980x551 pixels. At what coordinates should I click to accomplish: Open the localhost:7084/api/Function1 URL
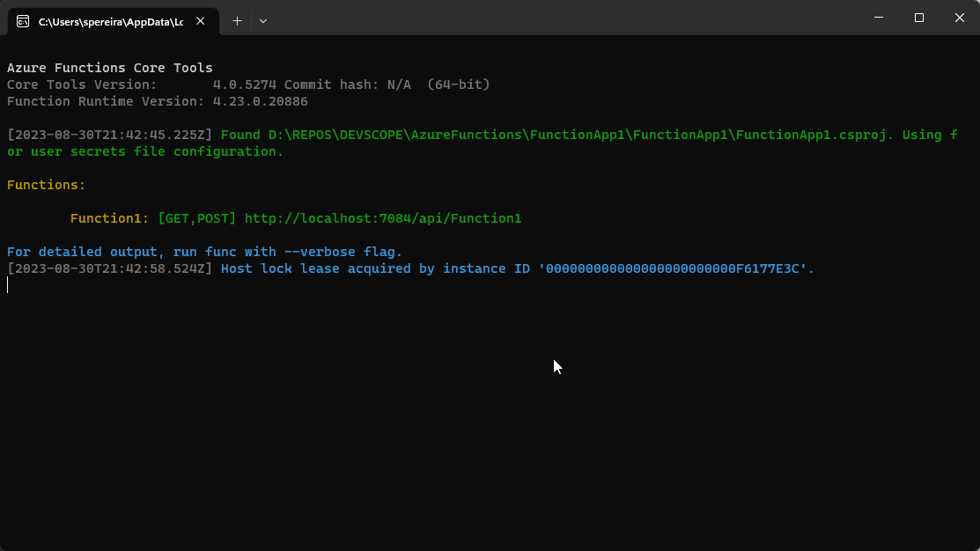pyautogui.click(x=383, y=218)
